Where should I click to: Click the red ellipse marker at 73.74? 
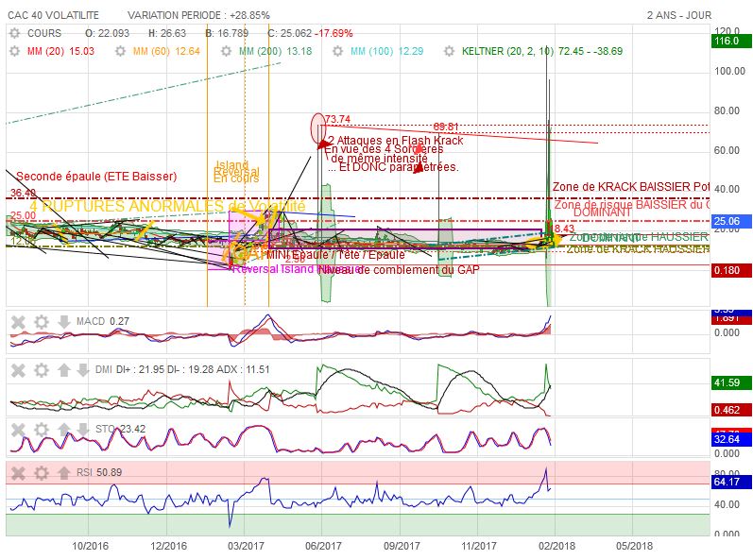318,128
